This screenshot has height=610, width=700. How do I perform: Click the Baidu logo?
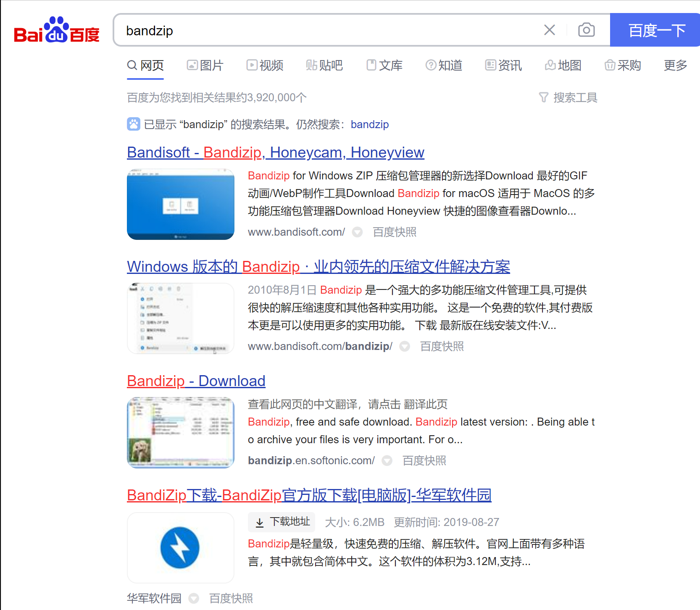[57, 32]
